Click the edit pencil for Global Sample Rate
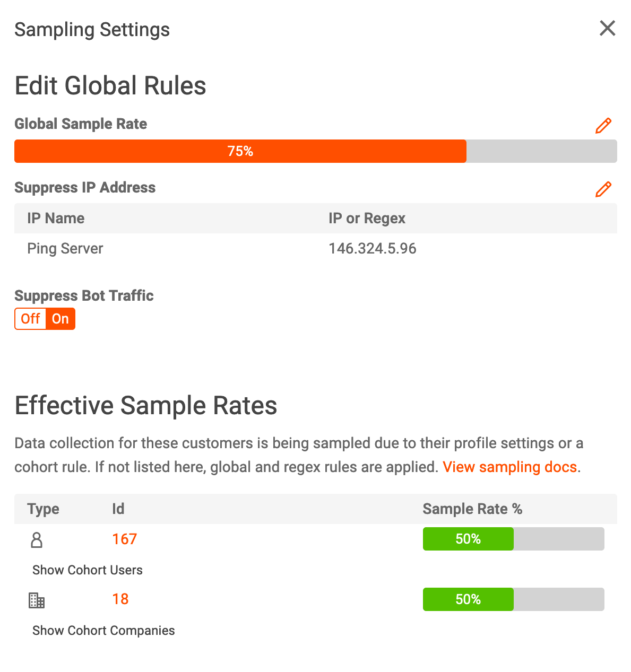The image size is (631, 672). click(603, 126)
